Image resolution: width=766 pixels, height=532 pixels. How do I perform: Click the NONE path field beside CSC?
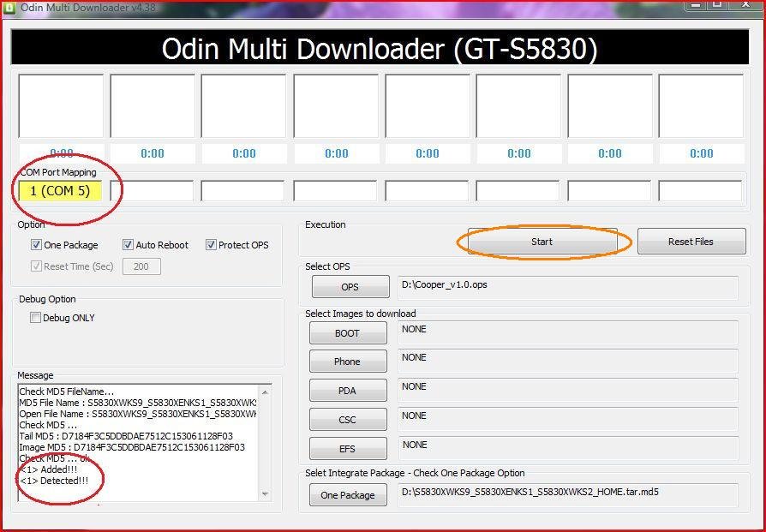tap(568, 420)
